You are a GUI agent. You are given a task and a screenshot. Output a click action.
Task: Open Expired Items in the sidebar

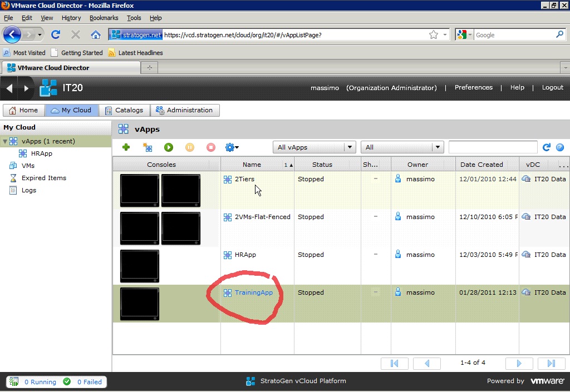click(x=43, y=178)
